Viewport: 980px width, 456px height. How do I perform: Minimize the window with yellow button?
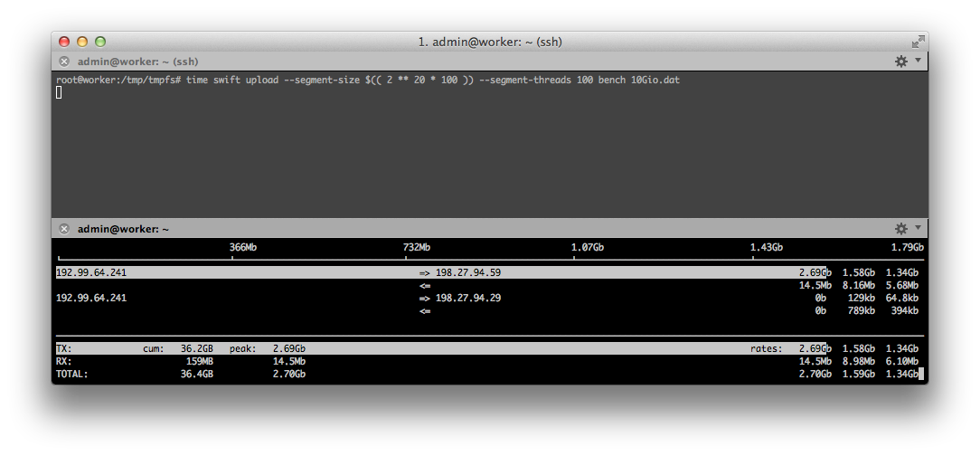[x=82, y=42]
